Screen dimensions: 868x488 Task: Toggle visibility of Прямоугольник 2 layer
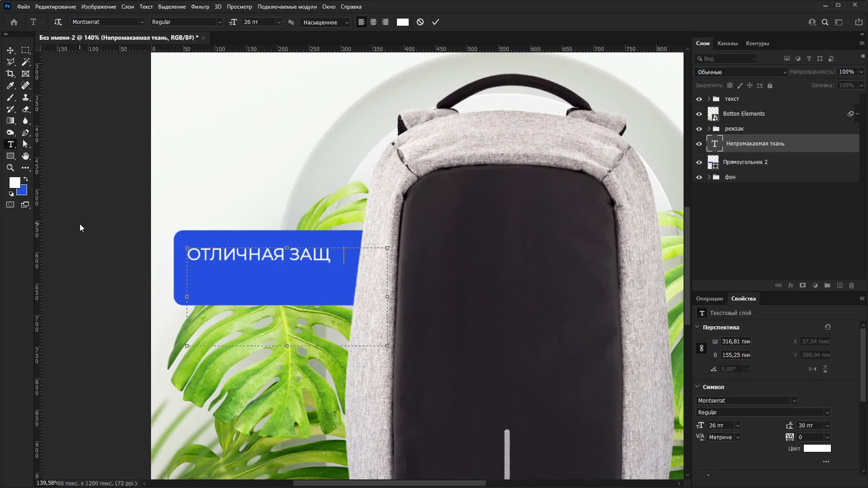(699, 162)
